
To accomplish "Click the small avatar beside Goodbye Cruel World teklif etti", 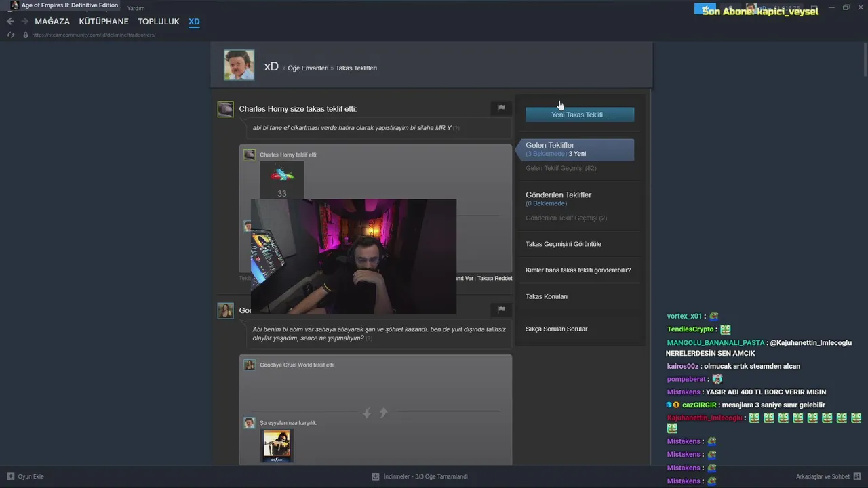I will (x=250, y=365).
